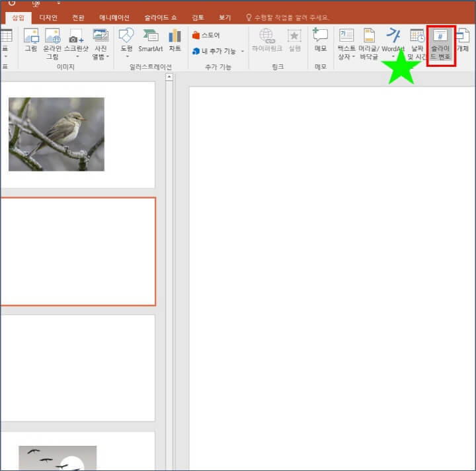Insert 날짜 및 시간 date and time

[x=417, y=44]
